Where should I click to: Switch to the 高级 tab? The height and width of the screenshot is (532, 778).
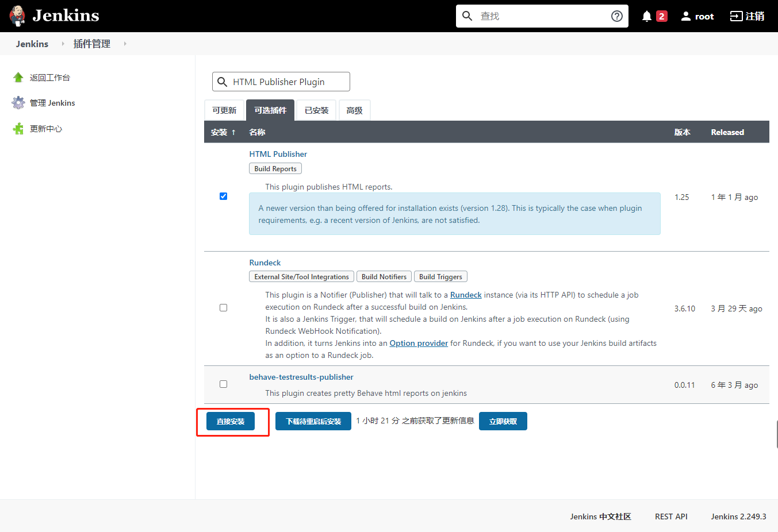354,110
